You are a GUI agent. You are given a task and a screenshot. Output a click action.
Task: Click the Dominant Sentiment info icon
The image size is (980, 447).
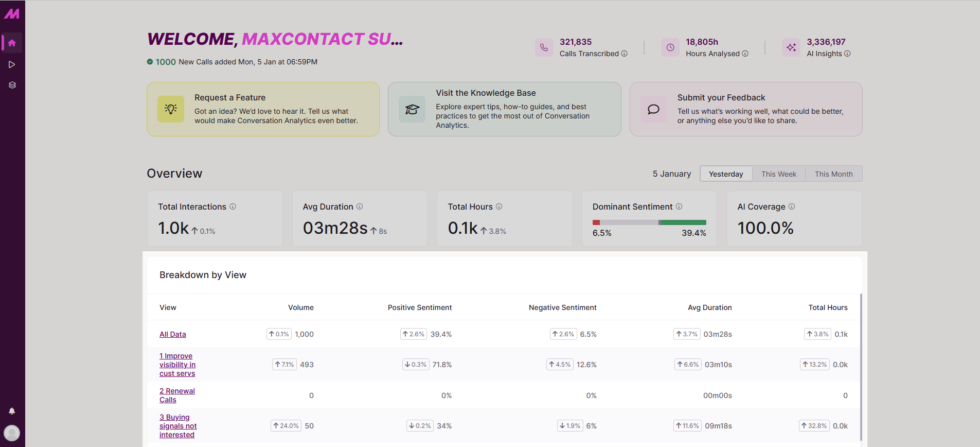[679, 207]
